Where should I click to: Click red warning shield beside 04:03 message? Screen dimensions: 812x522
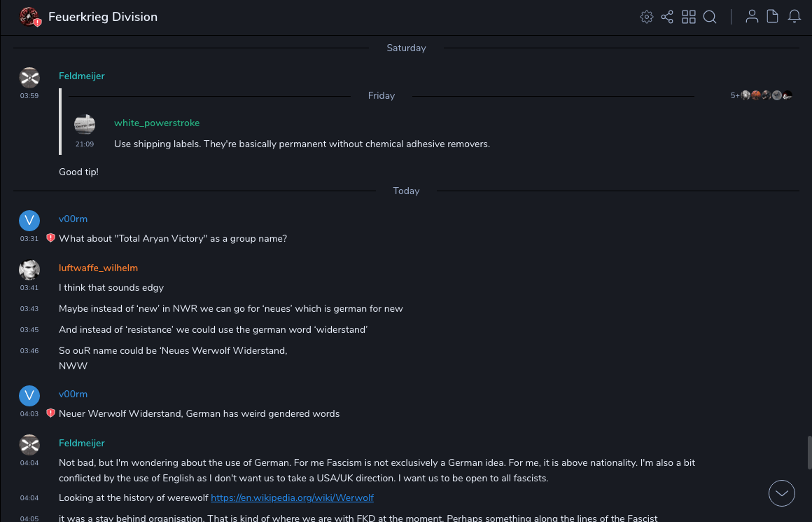pos(50,413)
